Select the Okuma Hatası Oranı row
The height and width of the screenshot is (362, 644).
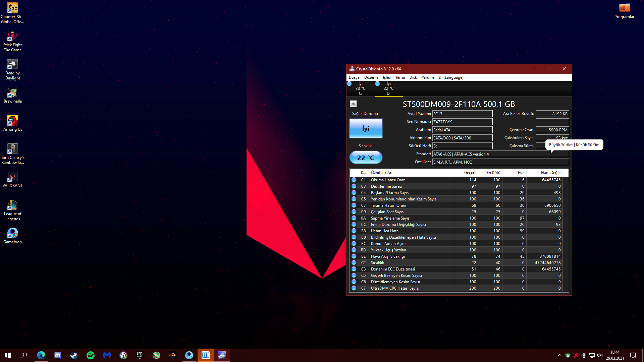[456, 180]
